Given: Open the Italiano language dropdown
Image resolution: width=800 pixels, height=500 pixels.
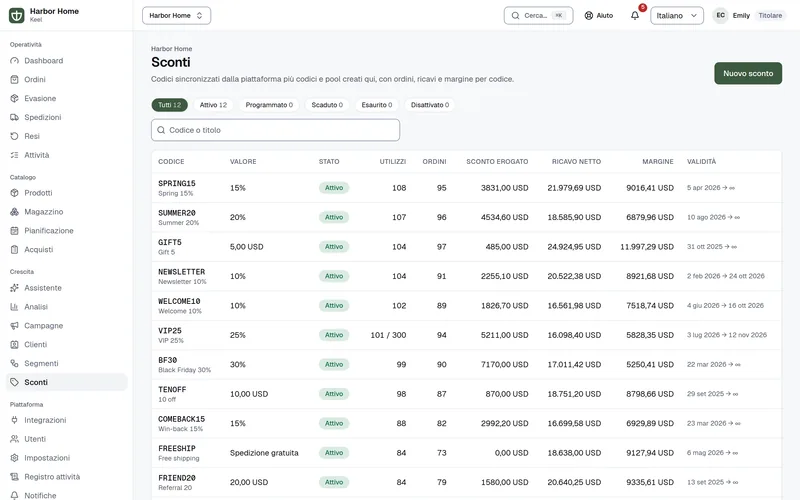Looking at the screenshot, I should pos(677,15).
